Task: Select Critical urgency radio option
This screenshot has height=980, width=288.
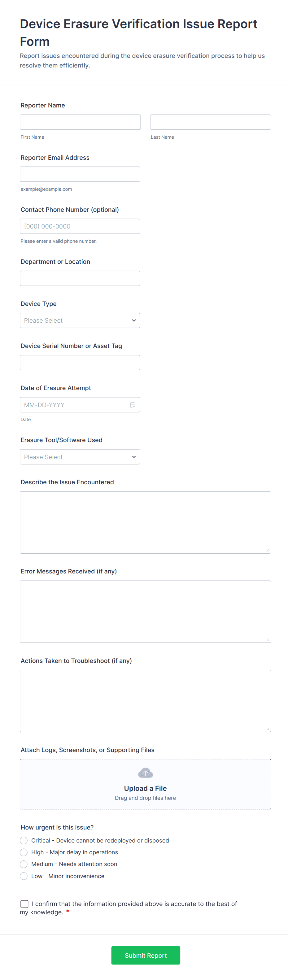Action: (24, 840)
